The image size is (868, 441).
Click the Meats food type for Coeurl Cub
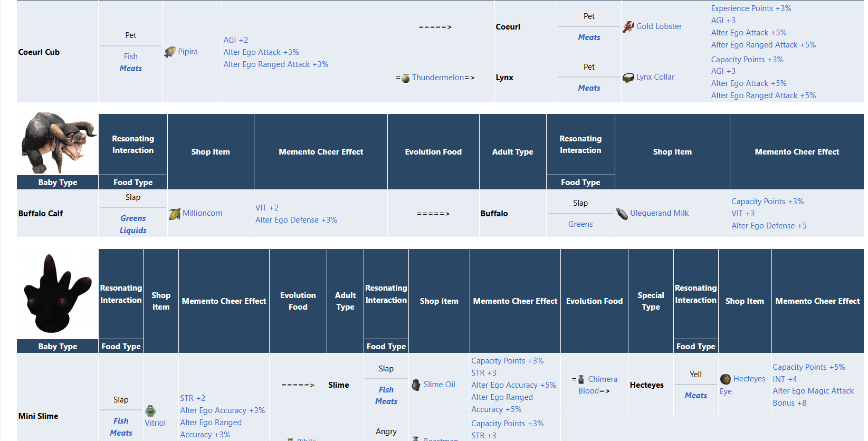tap(131, 69)
